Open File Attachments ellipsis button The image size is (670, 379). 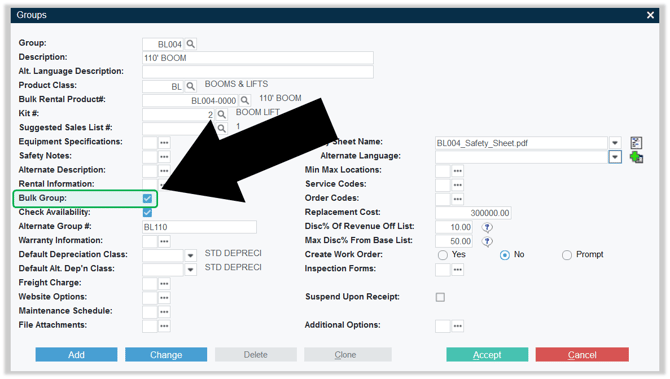164,326
